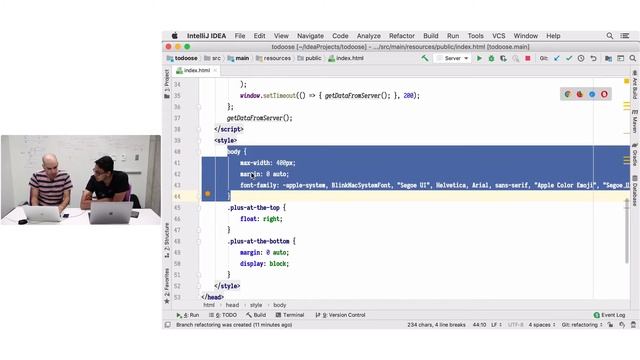Image resolution: width=640 pixels, height=360 pixels.
Task: Click the inspections profile icon in status bar
Action: coord(622,325)
